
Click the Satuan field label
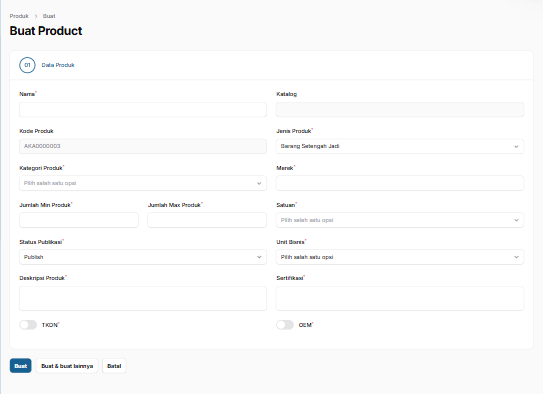tap(285, 205)
